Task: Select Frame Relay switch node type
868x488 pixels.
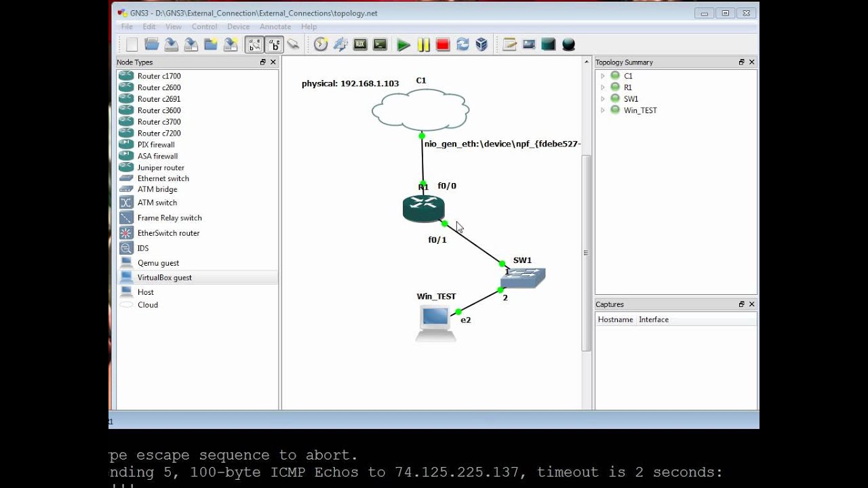Action: (197, 218)
